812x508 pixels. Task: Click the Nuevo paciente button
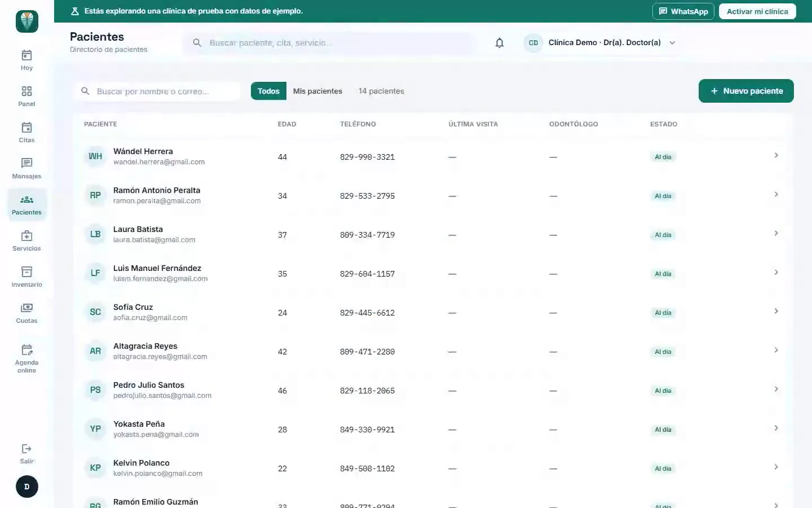coord(746,91)
